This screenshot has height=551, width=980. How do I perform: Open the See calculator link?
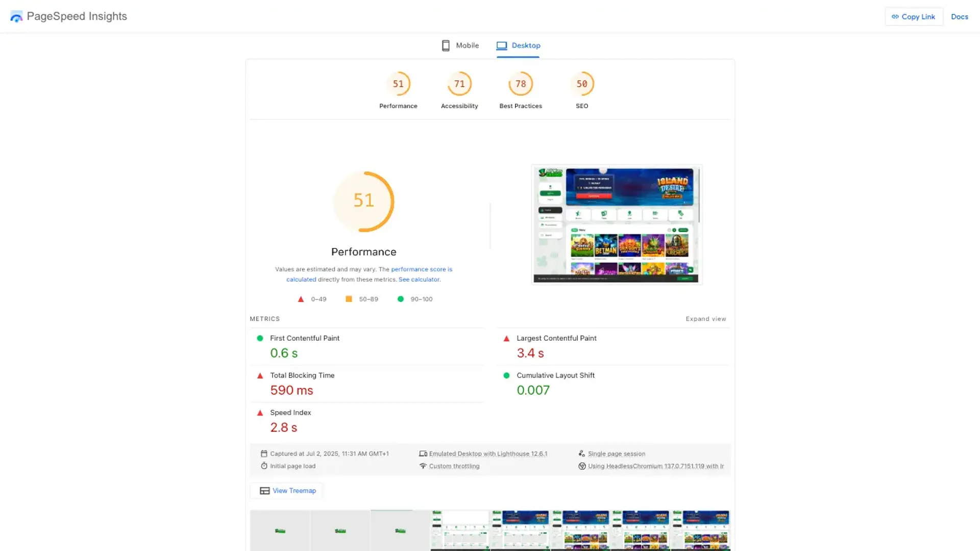point(419,280)
